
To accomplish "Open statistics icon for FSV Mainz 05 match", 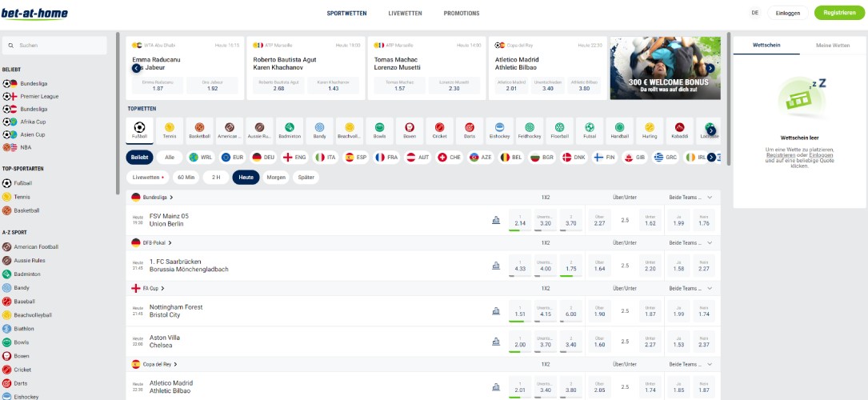I will point(496,220).
